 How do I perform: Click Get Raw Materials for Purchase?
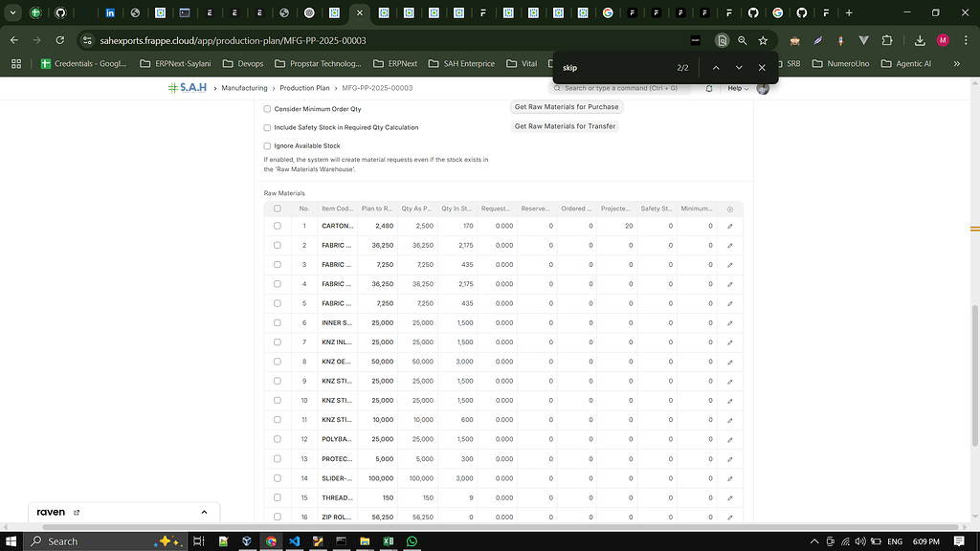point(568,107)
